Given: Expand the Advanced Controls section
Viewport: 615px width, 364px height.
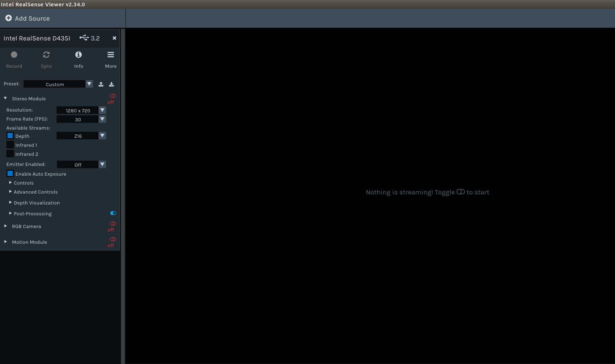Looking at the screenshot, I should 10,191.
